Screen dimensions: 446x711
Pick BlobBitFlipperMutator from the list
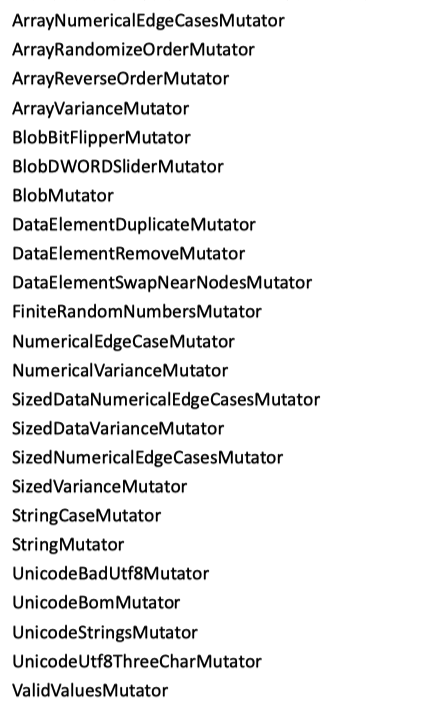pos(102,138)
